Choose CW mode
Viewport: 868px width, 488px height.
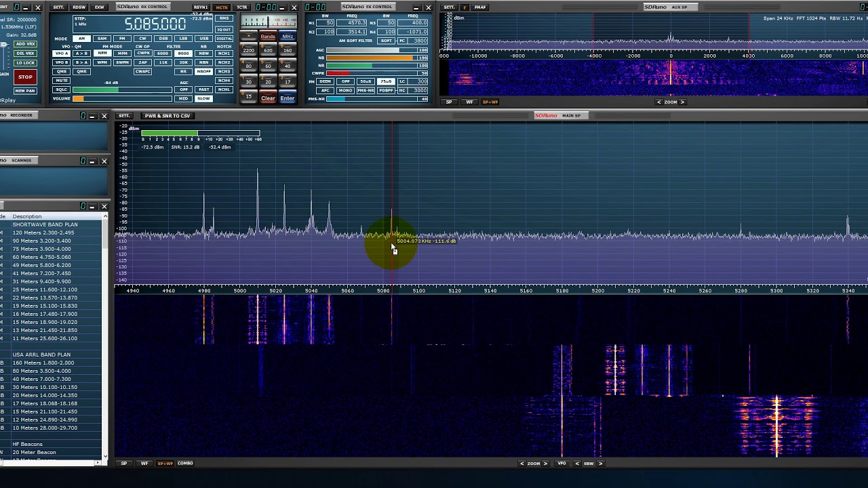(x=142, y=39)
